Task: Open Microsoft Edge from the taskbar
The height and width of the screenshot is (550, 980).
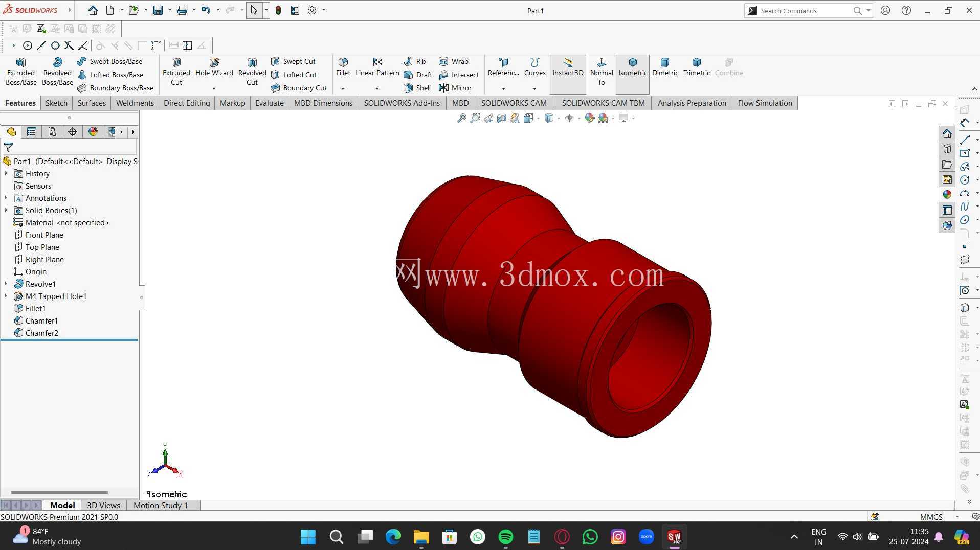Action: tap(393, 536)
